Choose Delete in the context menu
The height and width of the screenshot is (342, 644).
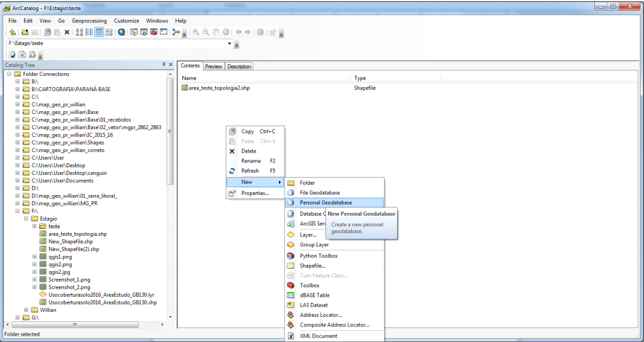255,151
